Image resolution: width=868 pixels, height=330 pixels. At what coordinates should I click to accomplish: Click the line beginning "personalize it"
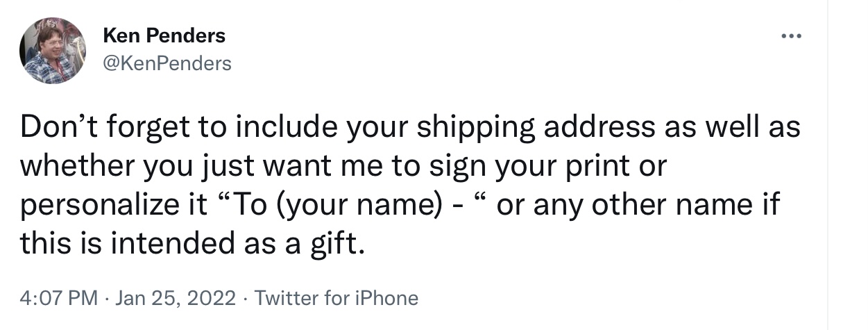click(401, 206)
